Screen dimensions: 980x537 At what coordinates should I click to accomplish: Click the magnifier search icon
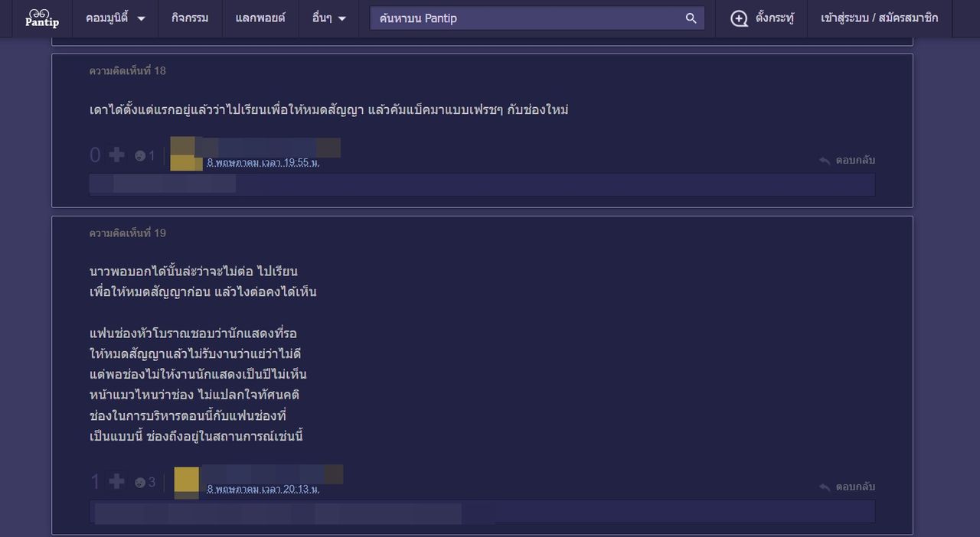pyautogui.click(x=691, y=18)
